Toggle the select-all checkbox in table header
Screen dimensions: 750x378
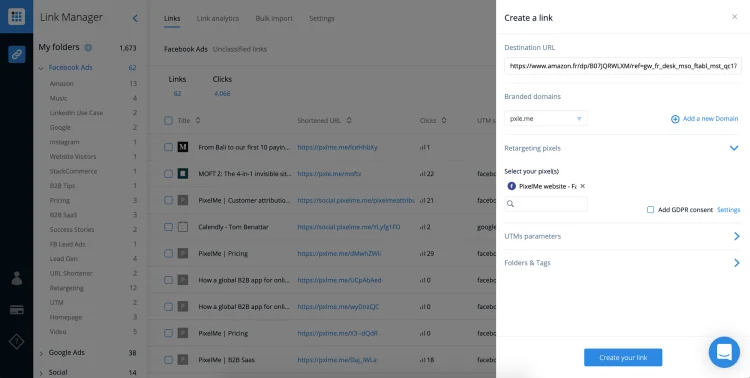168,121
